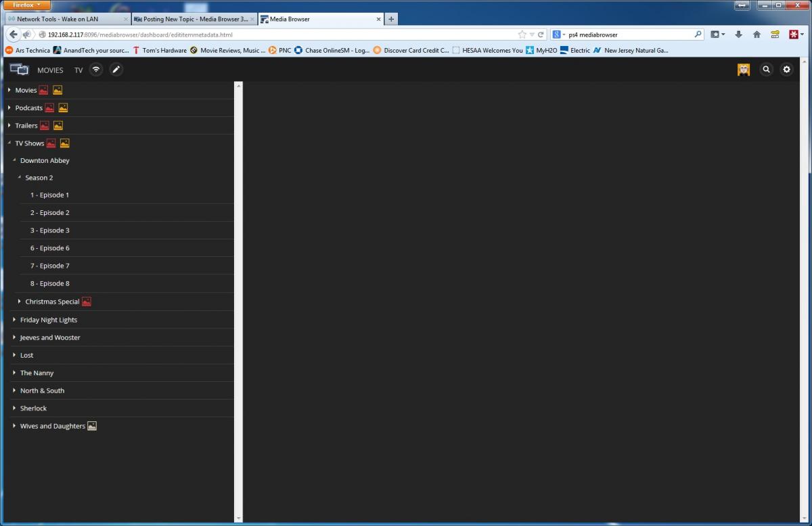This screenshot has width=812, height=526.
Task: Collapse the TV Shows tree node
Action: (x=9, y=143)
